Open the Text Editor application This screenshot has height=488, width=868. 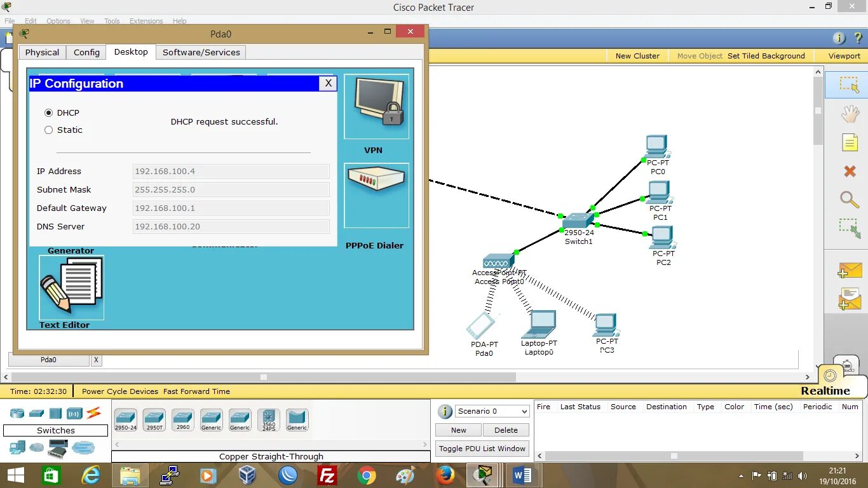coord(71,287)
